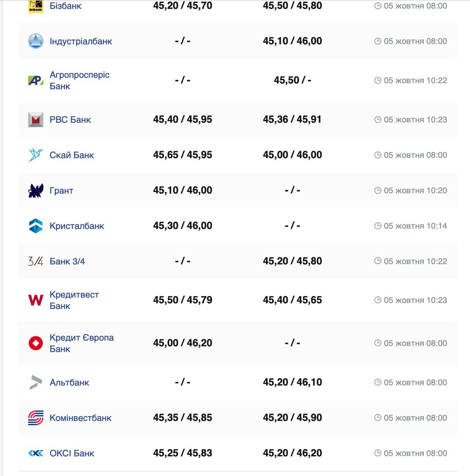Click the Індустріалбанк round blue logo
The width and height of the screenshot is (470, 476).
[x=36, y=41]
